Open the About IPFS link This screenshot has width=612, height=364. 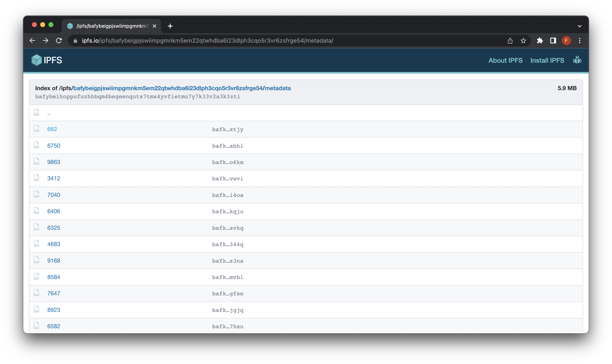[x=505, y=60]
